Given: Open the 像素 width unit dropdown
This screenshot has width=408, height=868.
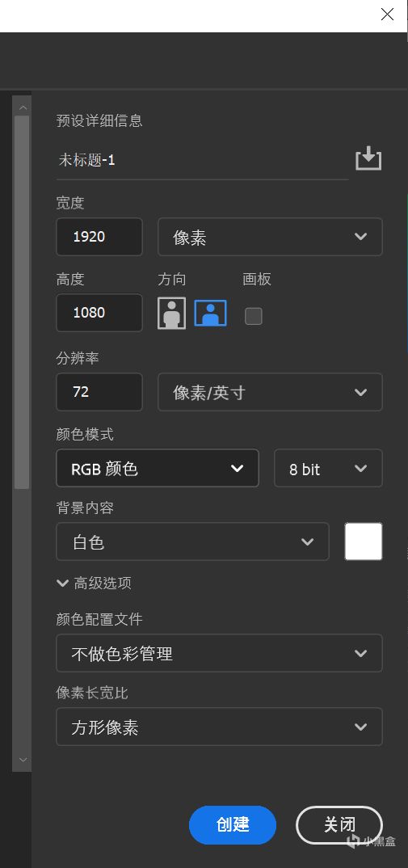Looking at the screenshot, I should (270, 237).
